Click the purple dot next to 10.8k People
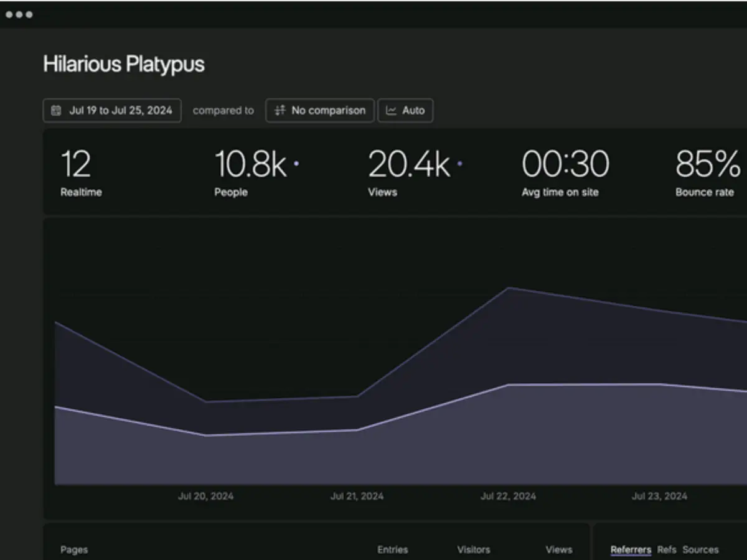 point(296,164)
